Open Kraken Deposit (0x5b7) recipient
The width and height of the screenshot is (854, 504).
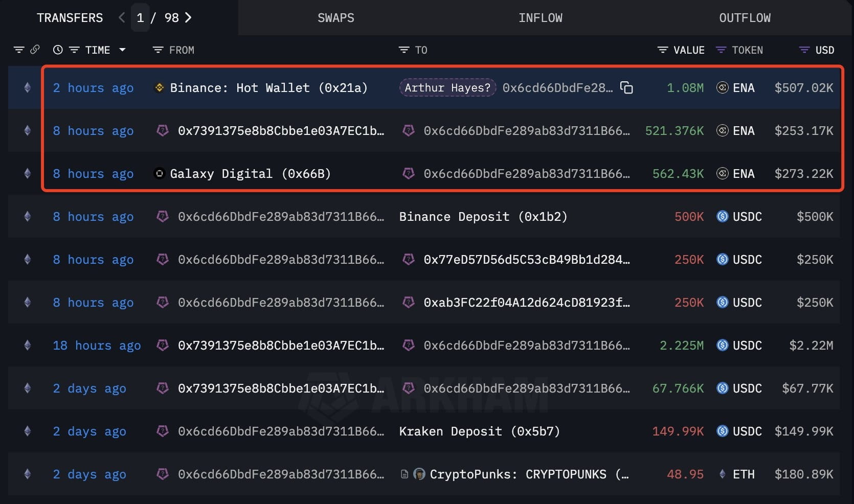pos(480,431)
